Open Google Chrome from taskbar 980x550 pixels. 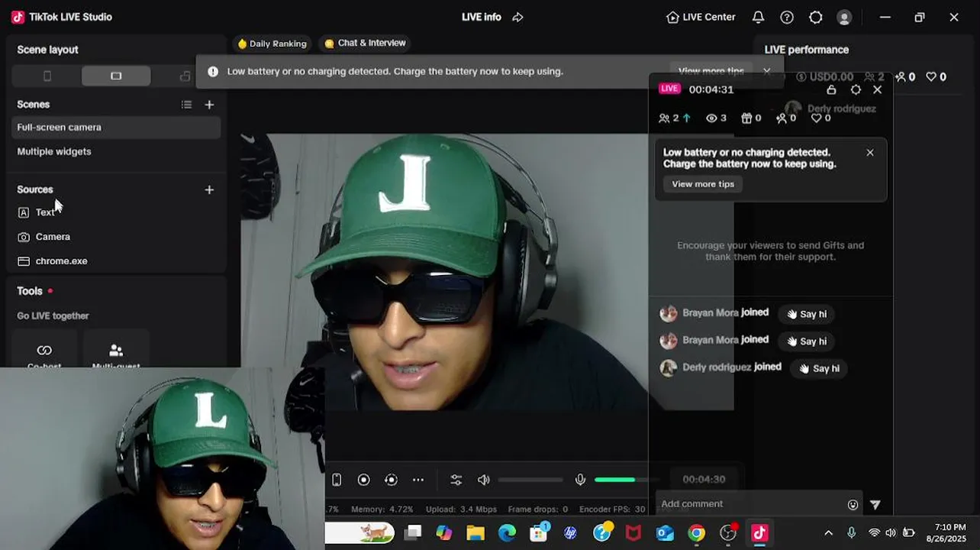point(696,533)
